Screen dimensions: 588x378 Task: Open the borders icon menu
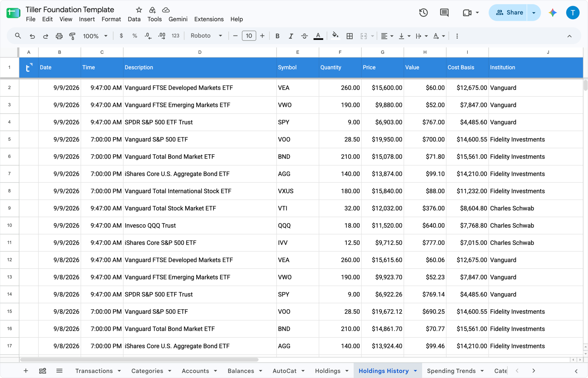pyautogui.click(x=350, y=36)
